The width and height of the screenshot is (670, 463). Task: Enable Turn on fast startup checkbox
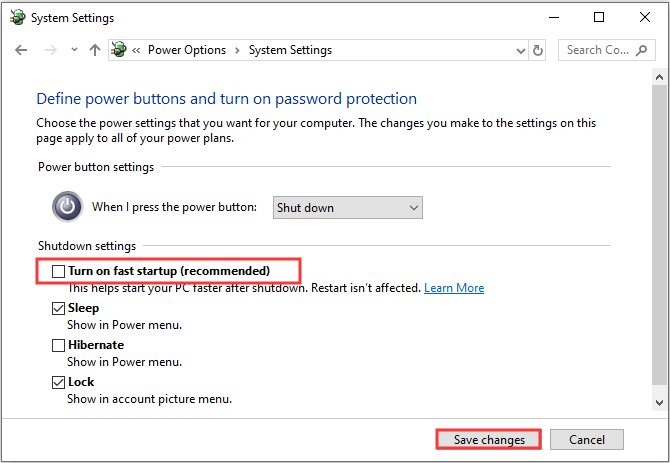59,271
